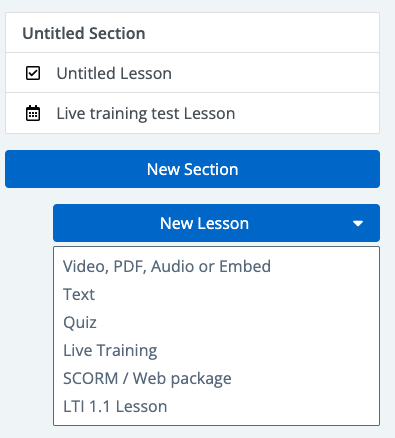Click empty right side of Untitled Lesson row
Viewport: 395px width, 438px height.
click(x=275, y=73)
